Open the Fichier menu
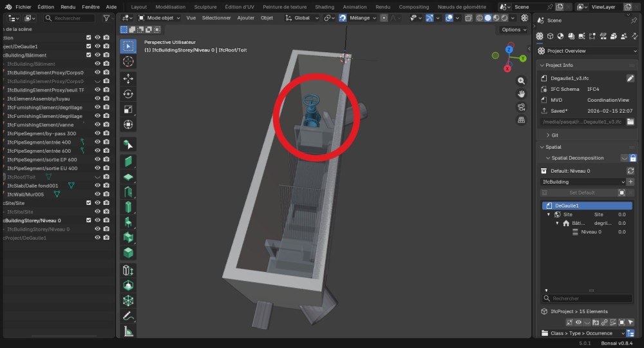The height and width of the screenshot is (348, 644). coord(23,6)
